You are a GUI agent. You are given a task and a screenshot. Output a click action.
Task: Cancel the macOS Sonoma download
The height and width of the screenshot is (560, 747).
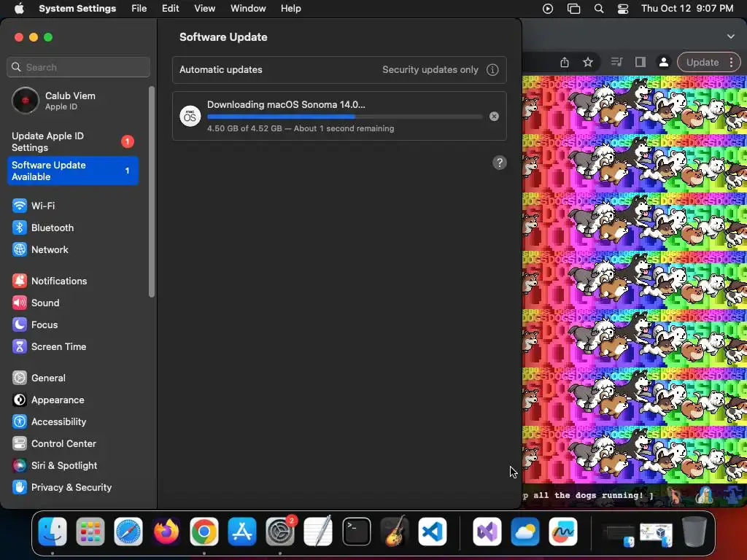(x=494, y=116)
